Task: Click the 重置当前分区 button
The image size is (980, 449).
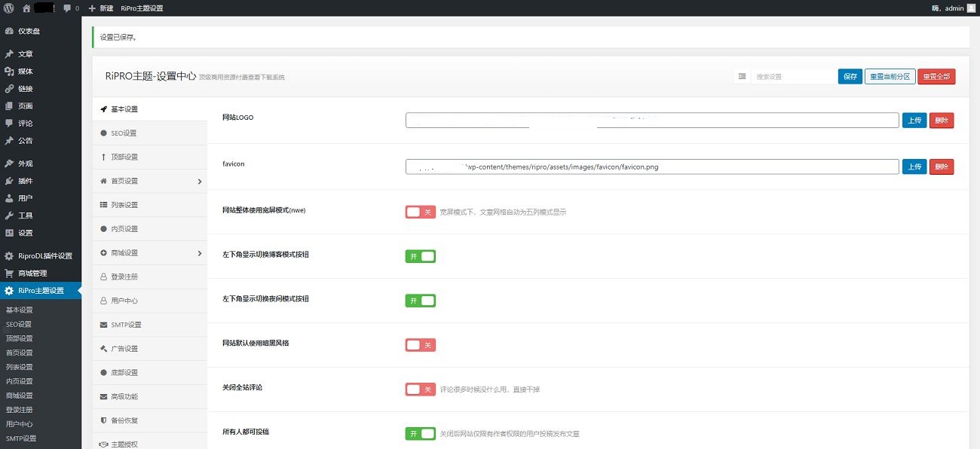Action: pos(890,76)
